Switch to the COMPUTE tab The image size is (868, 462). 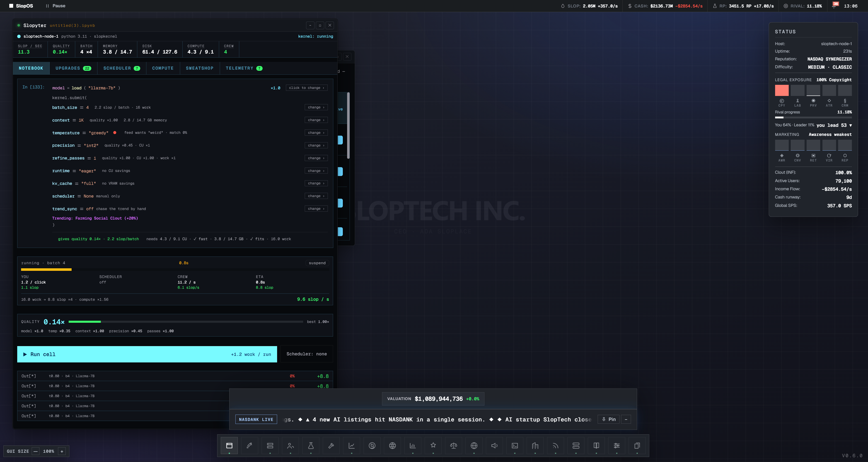[163, 68]
